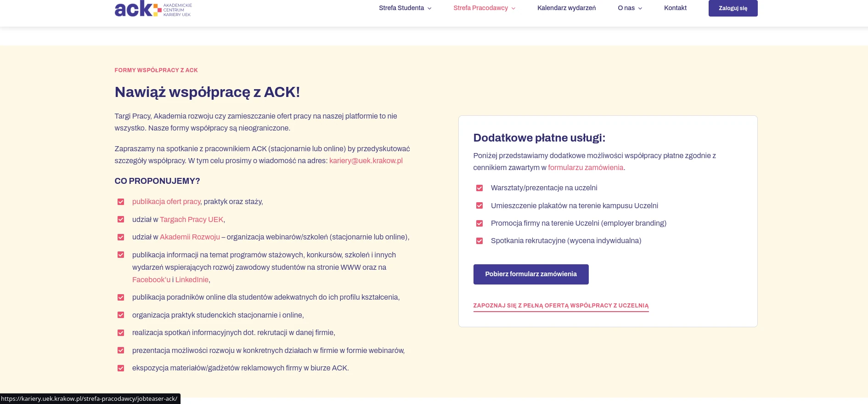Click the heading Nawiąż współpracę z ACK!
The image size is (868, 404).
point(207,92)
